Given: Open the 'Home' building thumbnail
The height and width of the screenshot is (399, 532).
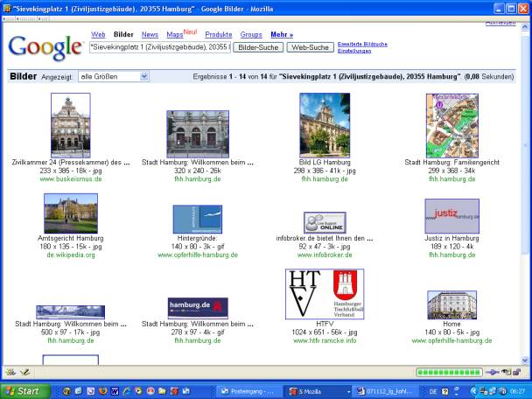Looking at the screenshot, I should pos(451,304).
